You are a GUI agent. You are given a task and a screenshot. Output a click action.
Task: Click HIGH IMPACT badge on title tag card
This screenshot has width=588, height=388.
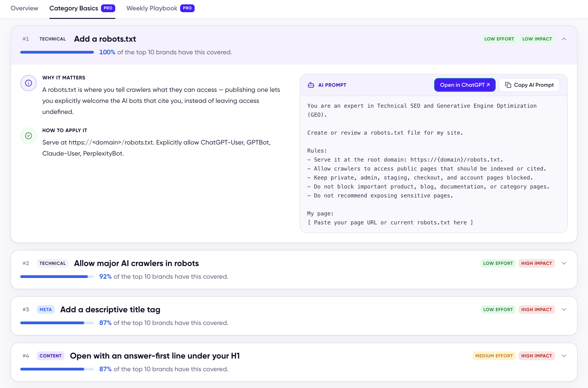[x=536, y=310]
